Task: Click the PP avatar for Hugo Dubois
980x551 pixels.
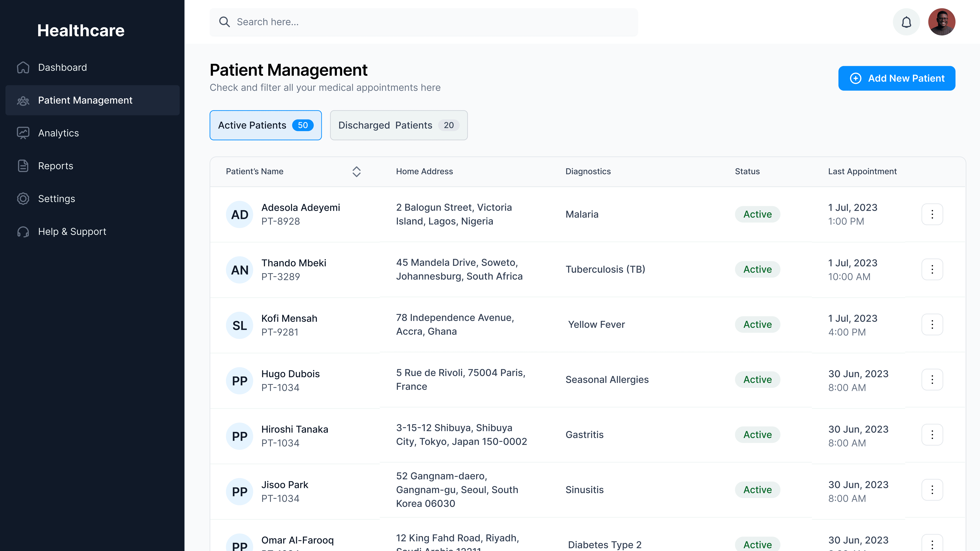Action: pyautogui.click(x=240, y=381)
